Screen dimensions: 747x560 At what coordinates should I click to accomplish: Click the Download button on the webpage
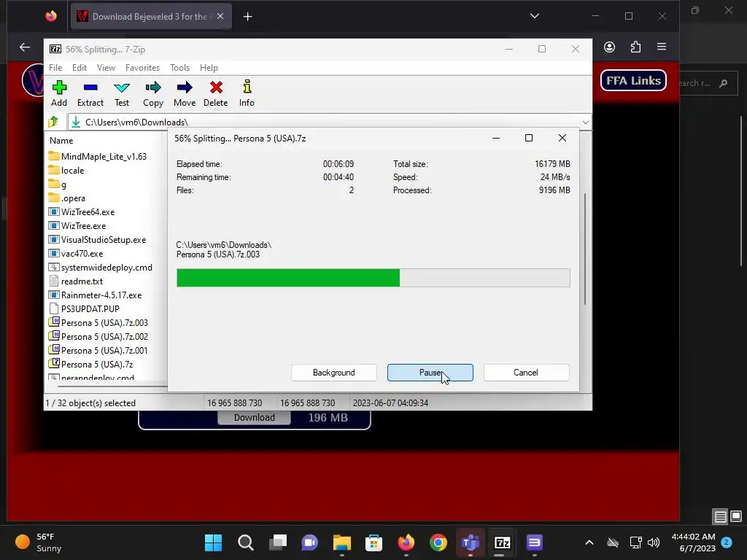click(254, 417)
